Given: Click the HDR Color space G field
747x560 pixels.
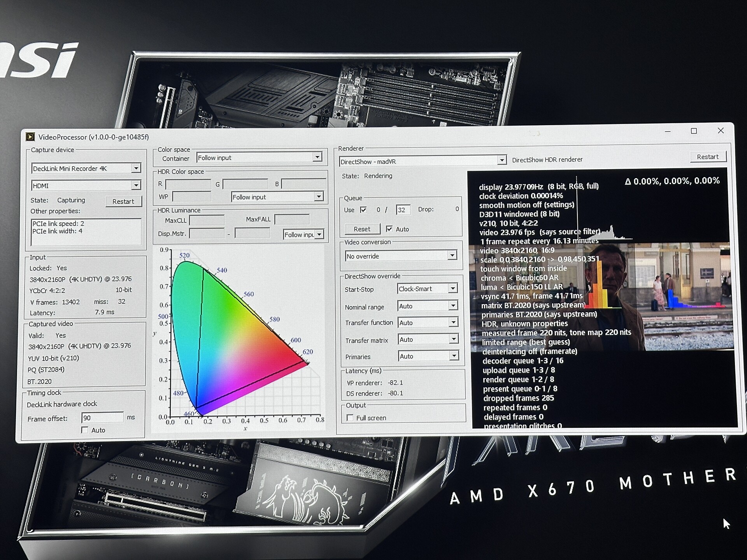Looking at the screenshot, I should 245,184.
